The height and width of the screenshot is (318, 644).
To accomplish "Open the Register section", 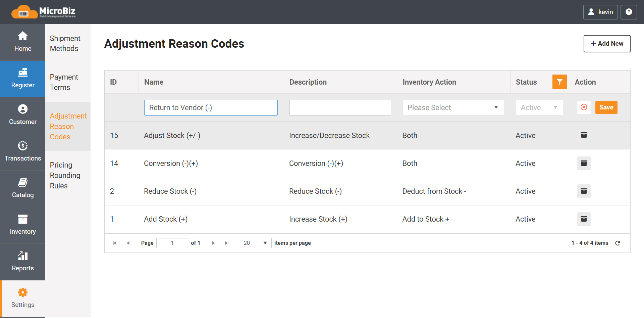I will click(22, 79).
